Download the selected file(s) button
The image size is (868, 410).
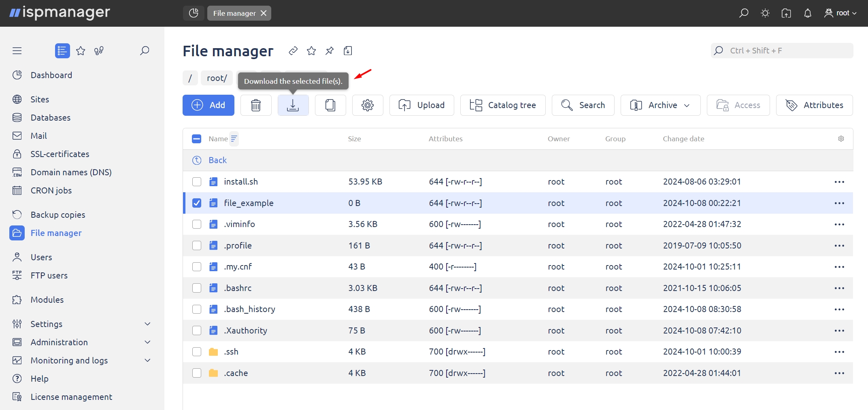pyautogui.click(x=293, y=105)
